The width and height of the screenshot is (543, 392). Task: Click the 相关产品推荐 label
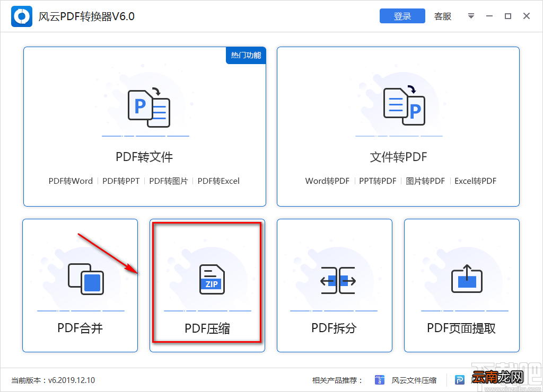coord(337,380)
